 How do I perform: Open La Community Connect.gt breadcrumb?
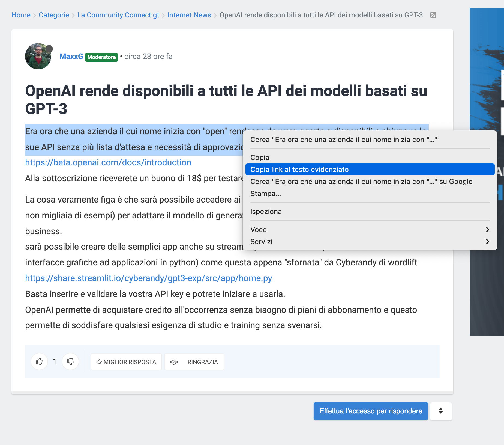pyautogui.click(x=118, y=15)
